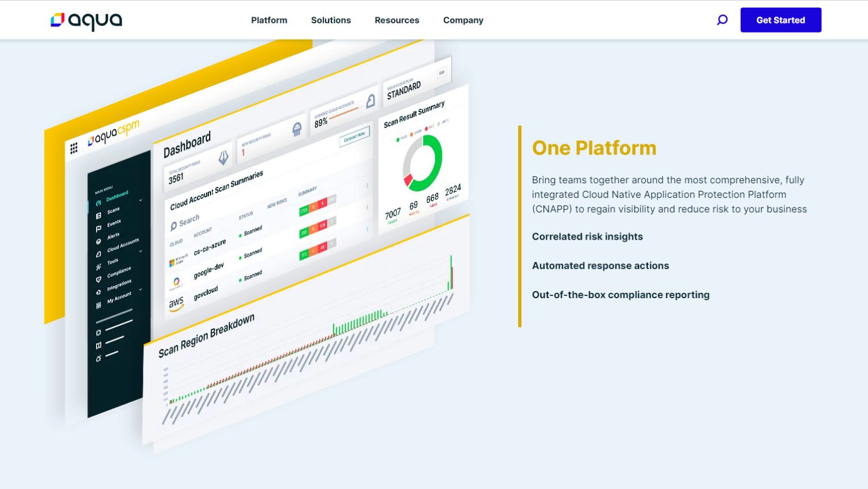
Task: Click the Aqua logo in the header
Action: tap(86, 21)
